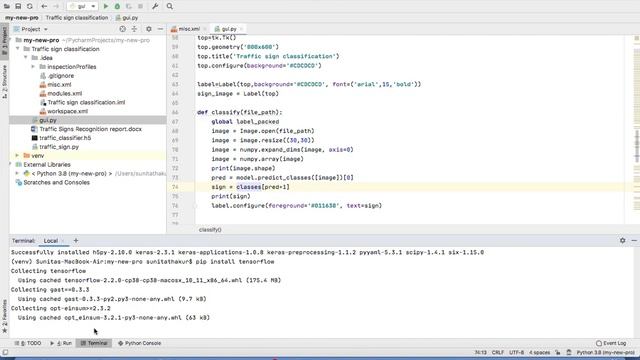
Task: Open the gui run configuration dropdown
Action: (82, 6)
